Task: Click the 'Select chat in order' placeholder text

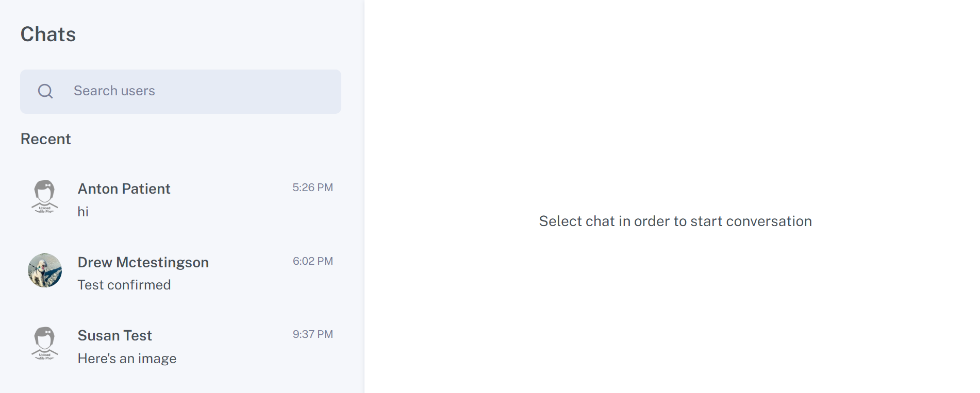Action: coord(675,221)
